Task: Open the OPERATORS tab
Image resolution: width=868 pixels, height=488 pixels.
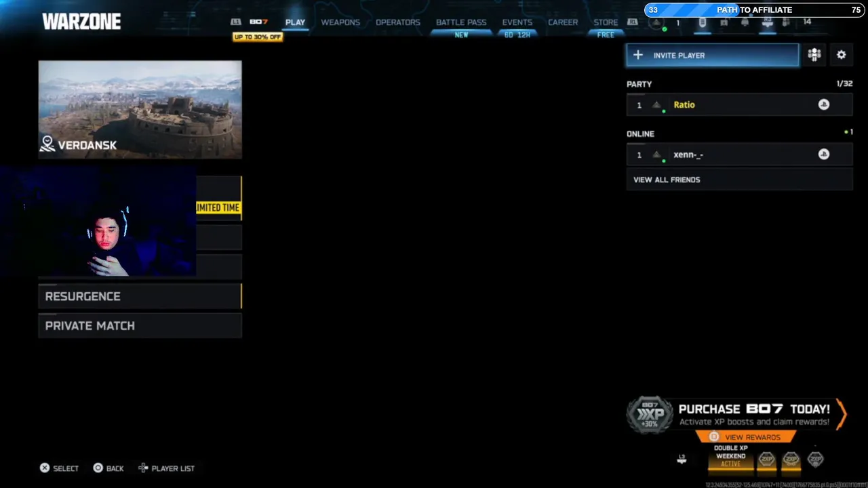Action: pos(398,22)
